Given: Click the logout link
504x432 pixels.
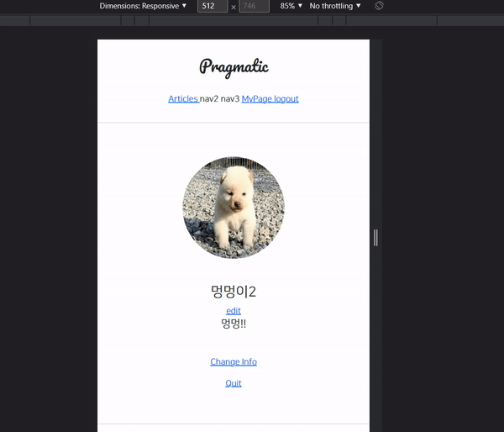Looking at the screenshot, I should (x=286, y=98).
